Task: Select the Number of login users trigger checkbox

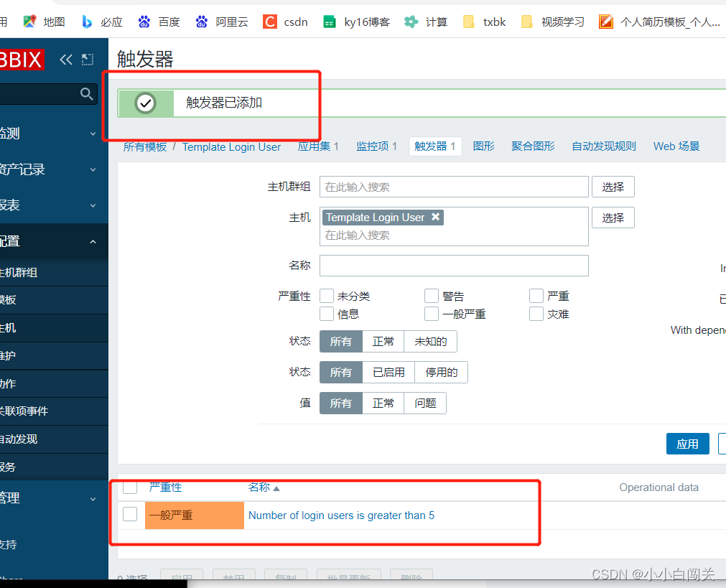Action: [130, 514]
